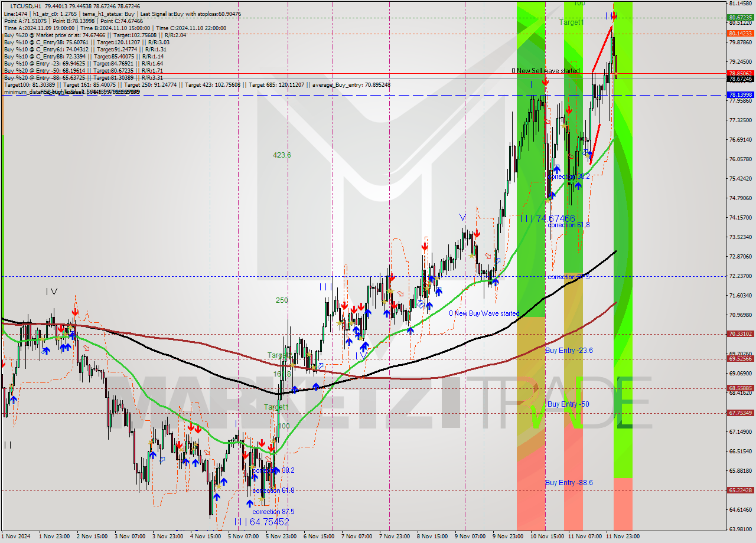
Task: Click the red 65.22428 price tag
Action: pyautogui.click(x=740, y=490)
